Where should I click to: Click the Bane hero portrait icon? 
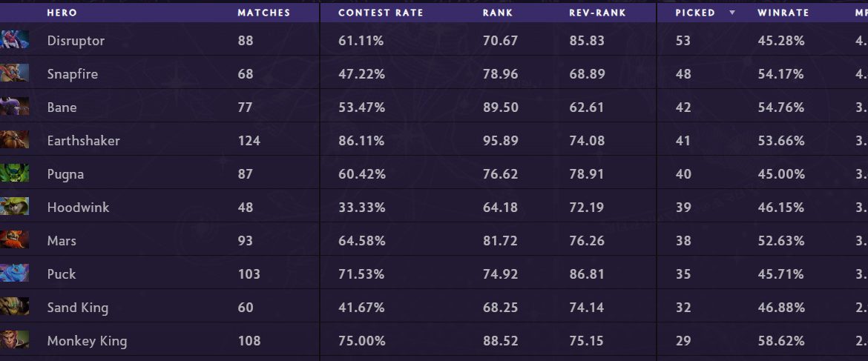click(15, 107)
